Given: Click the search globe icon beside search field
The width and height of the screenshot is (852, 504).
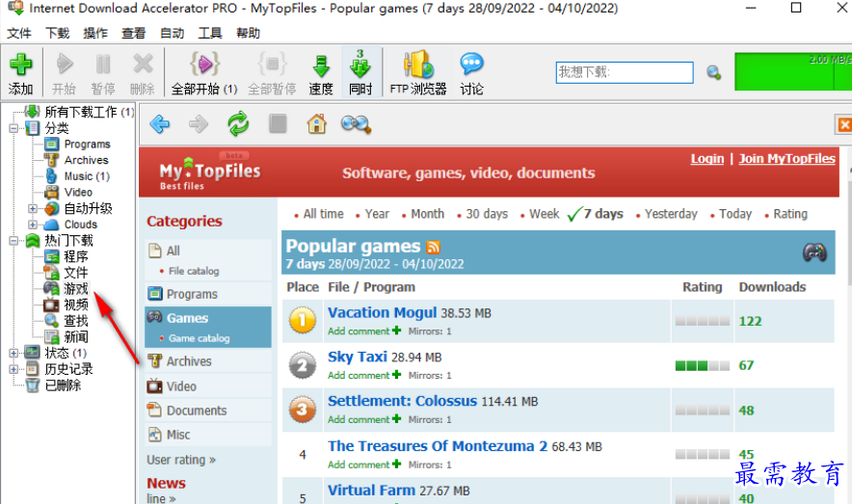Looking at the screenshot, I should click(x=714, y=72).
